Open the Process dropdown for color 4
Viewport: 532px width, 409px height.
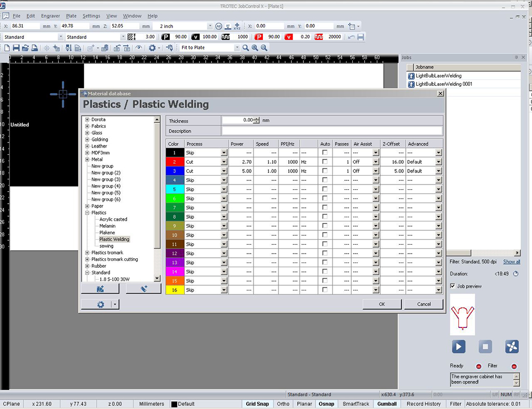pyautogui.click(x=224, y=180)
